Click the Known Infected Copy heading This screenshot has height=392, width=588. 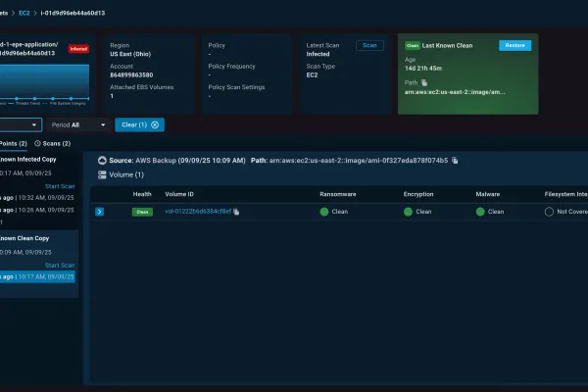click(x=27, y=160)
